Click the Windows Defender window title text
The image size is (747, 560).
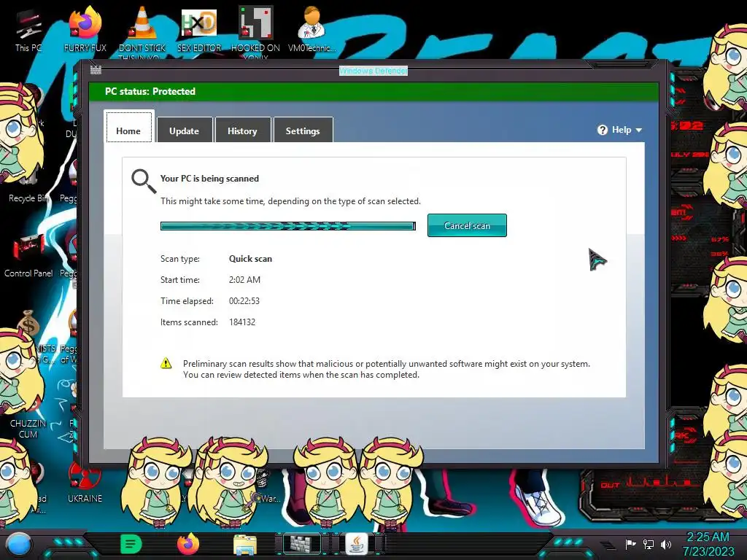[373, 71]
